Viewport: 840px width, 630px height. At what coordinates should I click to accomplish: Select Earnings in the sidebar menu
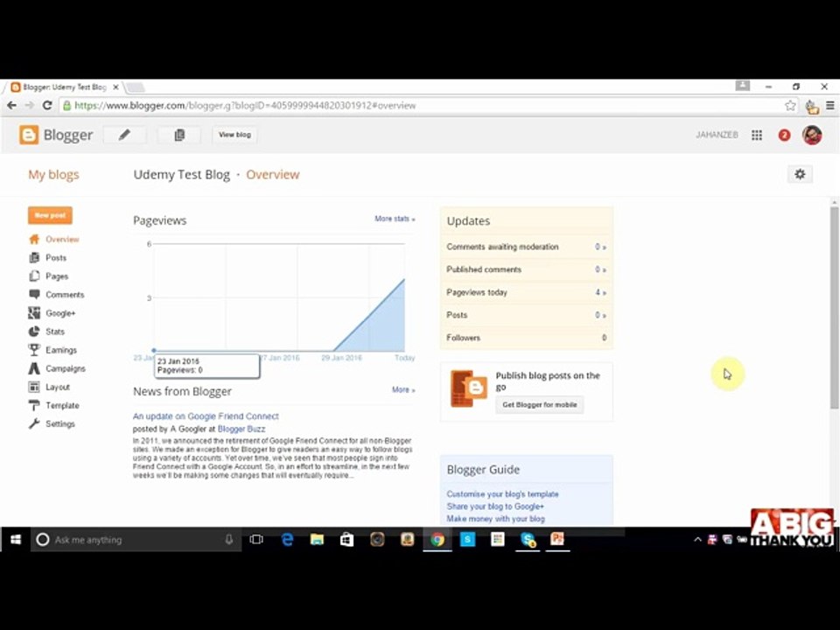click(x=61, y=350)
